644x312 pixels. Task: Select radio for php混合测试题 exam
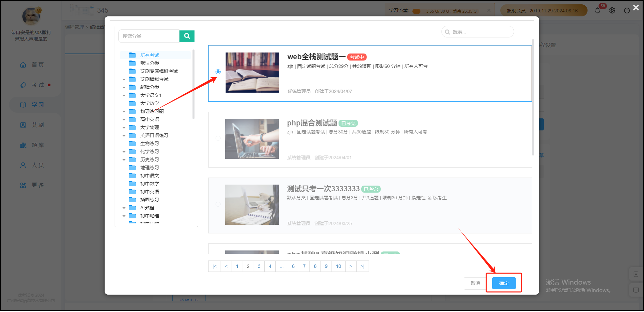pyautogui.click(x=218, y=138)
